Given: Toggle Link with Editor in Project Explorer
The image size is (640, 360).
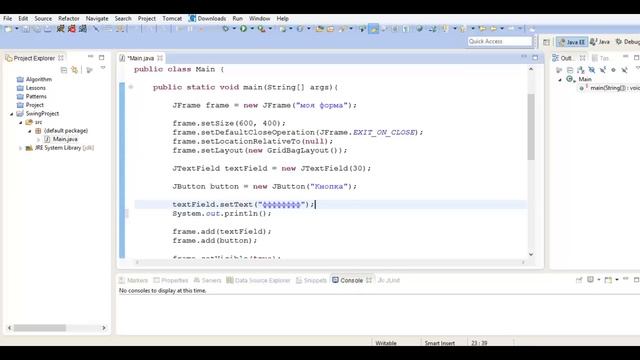Looking at the screenshot, I should [74, 70].
